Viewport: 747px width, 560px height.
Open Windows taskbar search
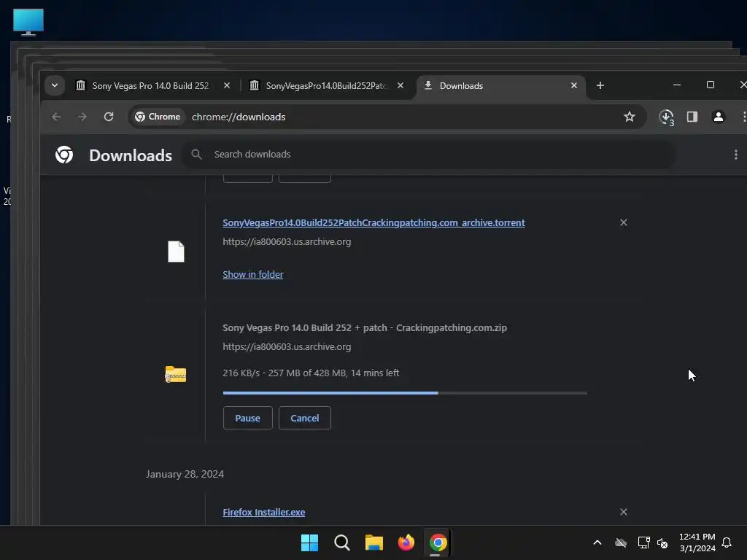[x=341, y=542]
